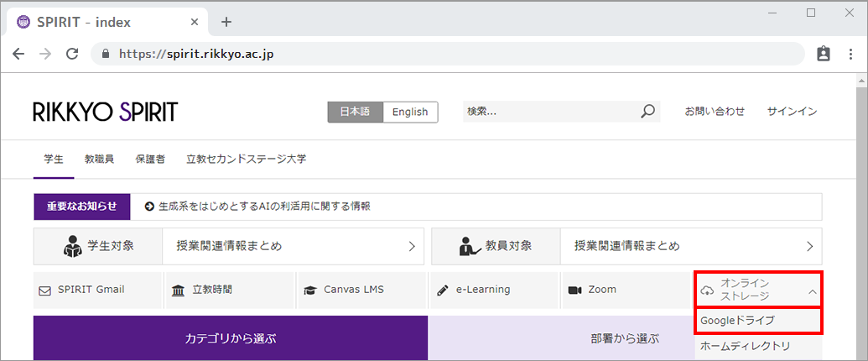The image size is (868, 361).
Task: Collapse the オンラインストレージ chevron
Action: tap(812, 290)
